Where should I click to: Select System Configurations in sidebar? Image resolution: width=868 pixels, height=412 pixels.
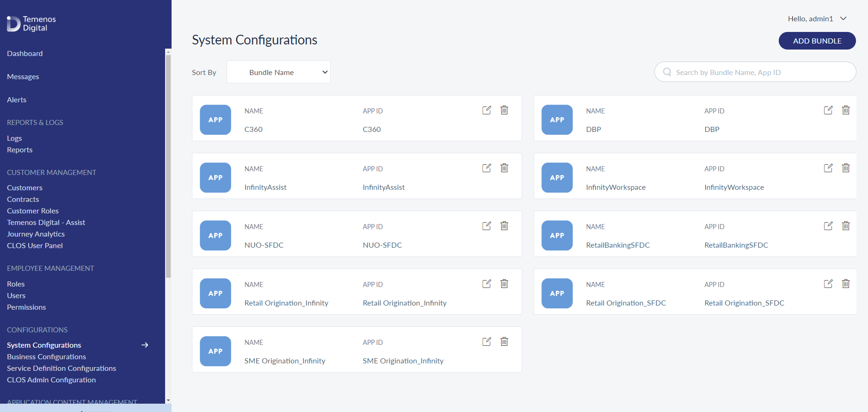(44, 345)
